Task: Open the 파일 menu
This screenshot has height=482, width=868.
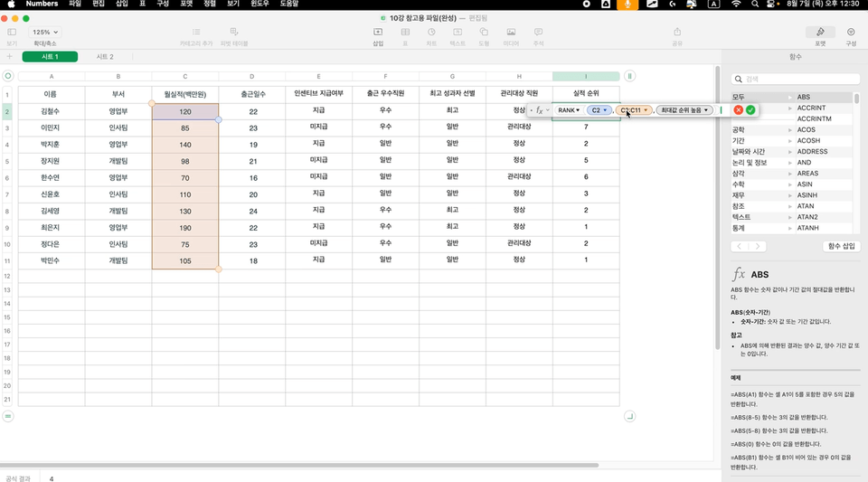Action: point(75,4)
